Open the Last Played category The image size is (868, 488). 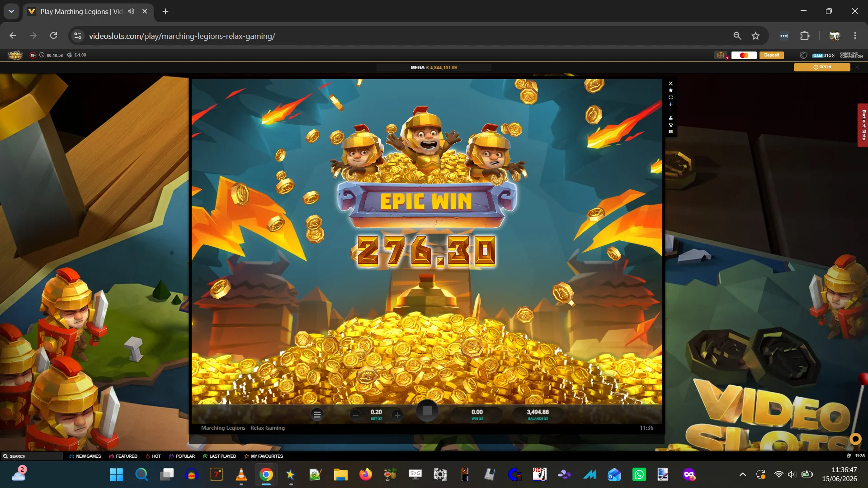[220, 456]
